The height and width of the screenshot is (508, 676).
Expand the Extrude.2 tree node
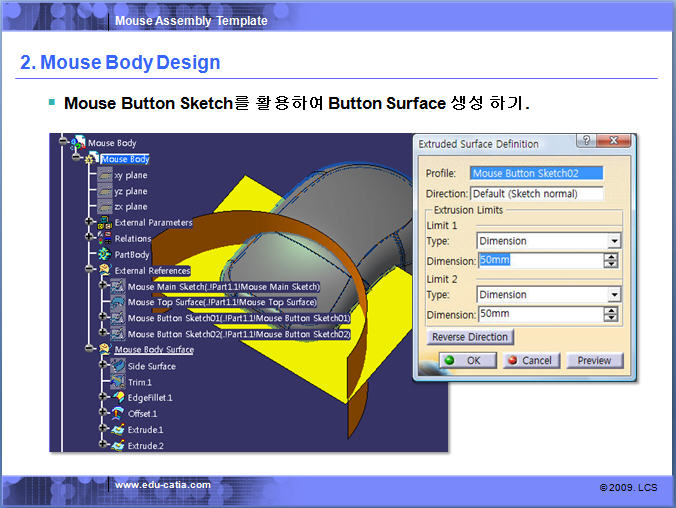[x=103, y=446]
